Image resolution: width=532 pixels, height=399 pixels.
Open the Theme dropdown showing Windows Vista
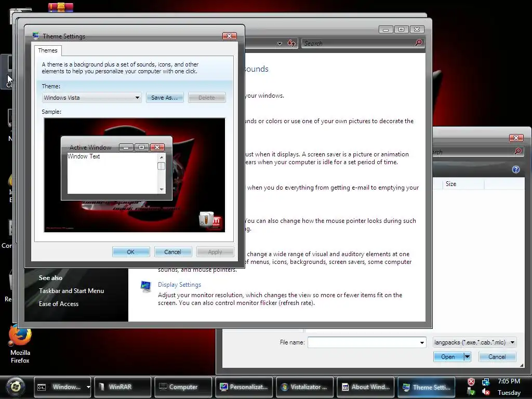(91, 98)
